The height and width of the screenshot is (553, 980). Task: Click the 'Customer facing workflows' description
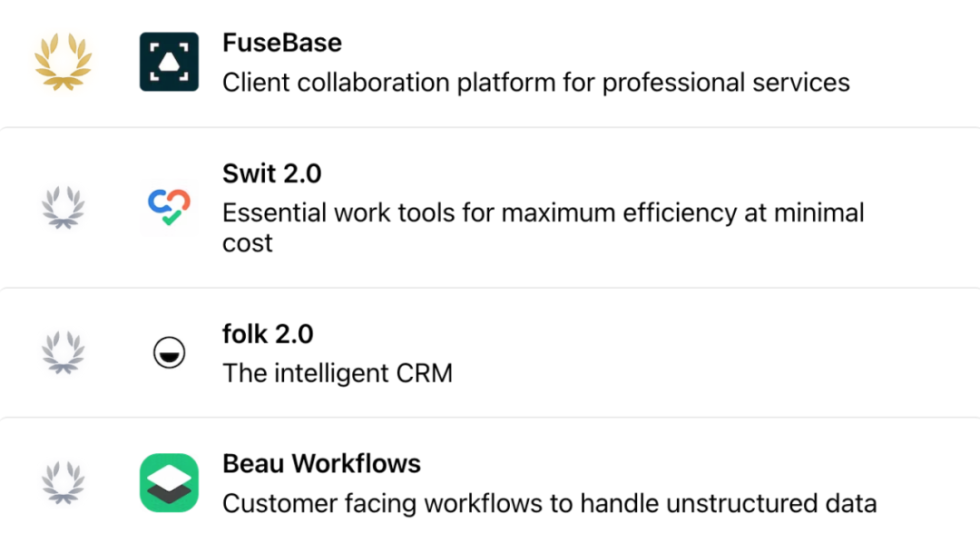[549, 504]
